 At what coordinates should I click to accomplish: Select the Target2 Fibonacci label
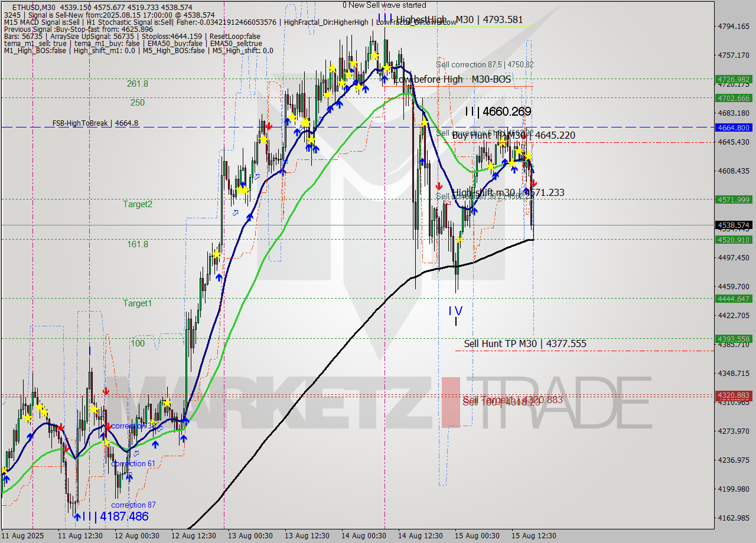pos(138,204)
